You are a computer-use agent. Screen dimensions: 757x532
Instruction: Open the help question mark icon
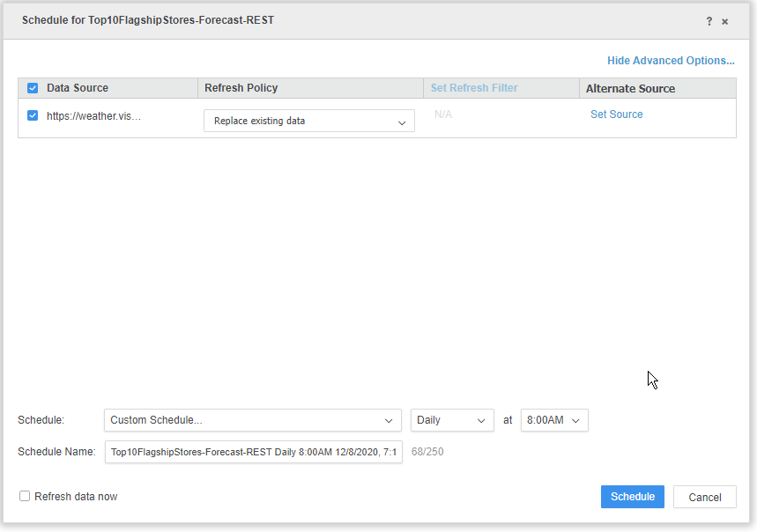(x=709, y=21)
